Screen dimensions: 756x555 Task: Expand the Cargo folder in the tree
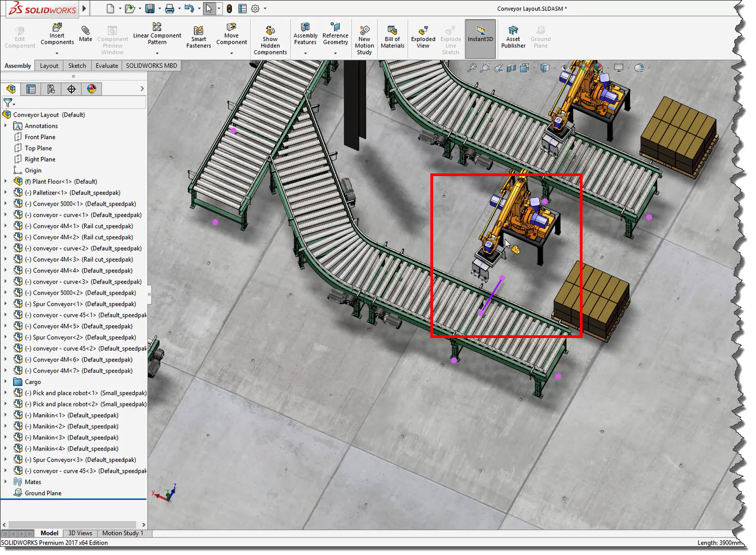[x=5, y=382]
